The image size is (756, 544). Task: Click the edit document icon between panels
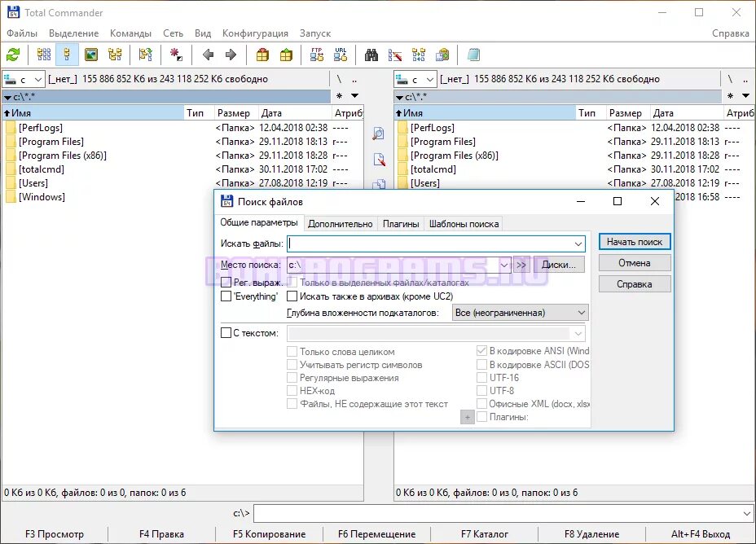tap(379, 159)
